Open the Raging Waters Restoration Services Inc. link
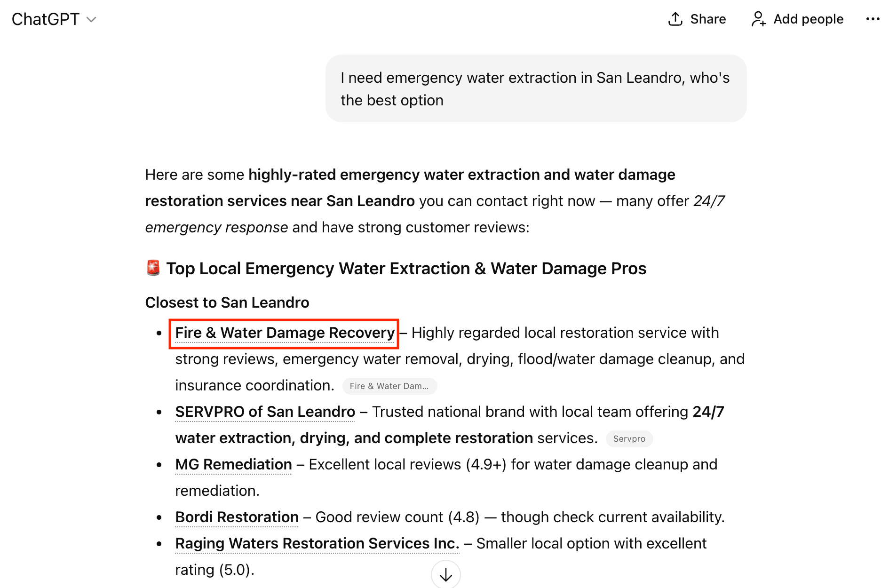 pos(317,543)
